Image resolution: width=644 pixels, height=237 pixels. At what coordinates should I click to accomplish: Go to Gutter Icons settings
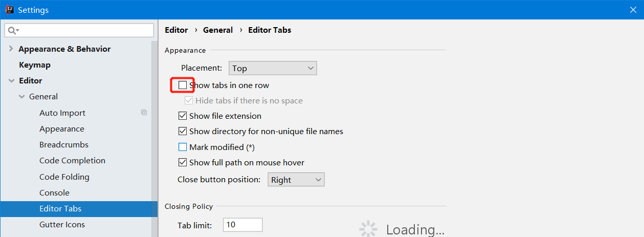click(62, 225)
